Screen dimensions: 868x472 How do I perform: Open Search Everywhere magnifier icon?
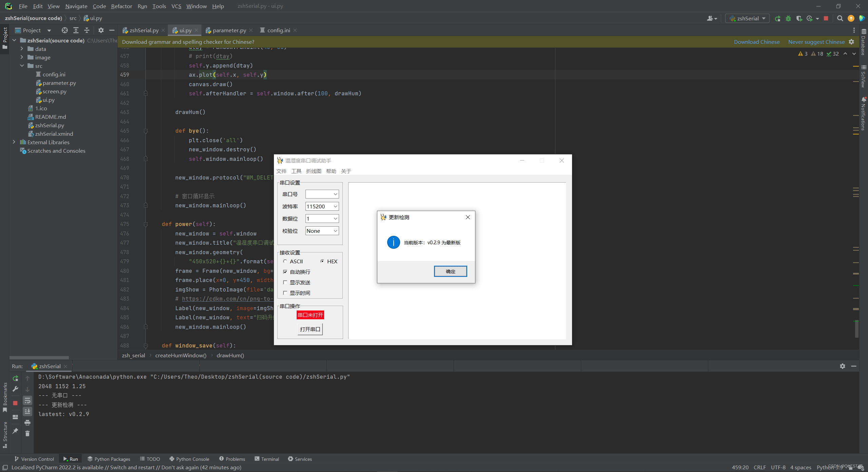(840, 18)
